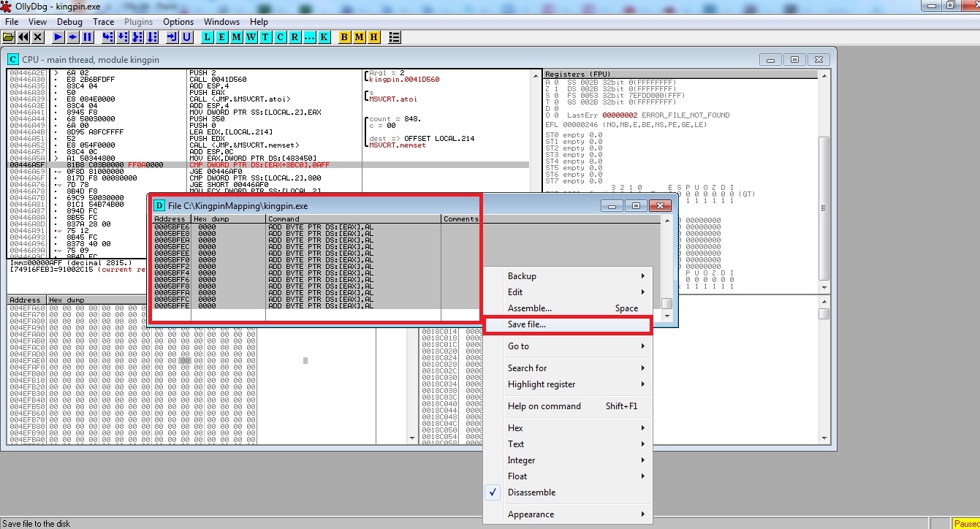The image size is (980, 529).
Task: Click the Open file folder icon
Action: (9, 37)
